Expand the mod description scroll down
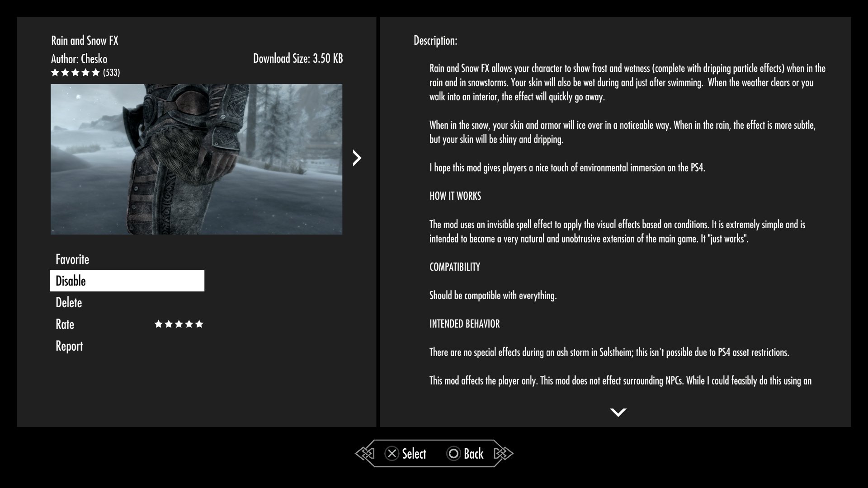Viewport: 868px width, 488px height. coord(617,412)
